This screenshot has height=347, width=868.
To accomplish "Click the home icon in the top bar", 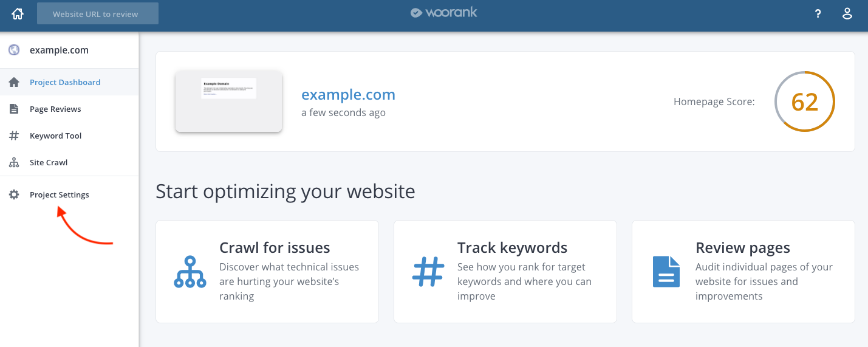I will [x=18, y=13].
